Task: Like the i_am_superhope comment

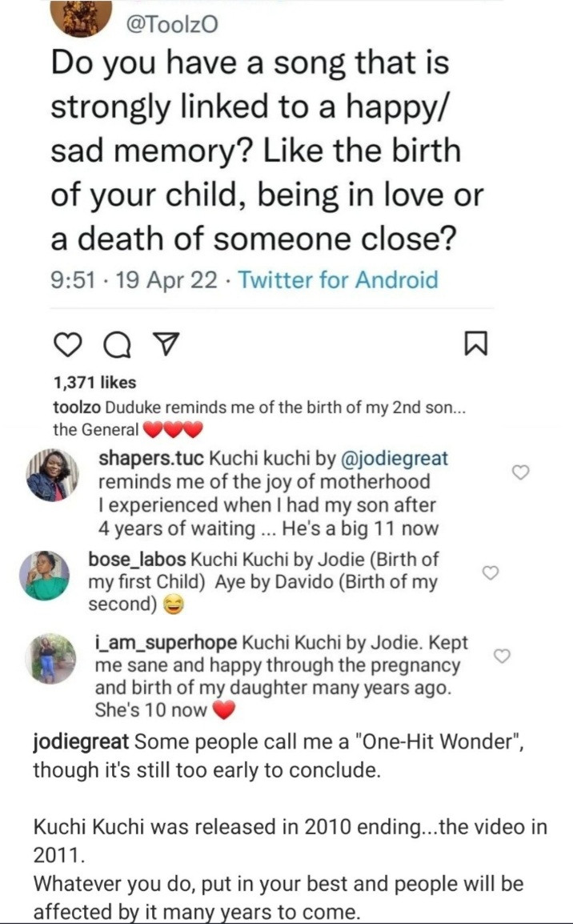Action: pos(502,656)
